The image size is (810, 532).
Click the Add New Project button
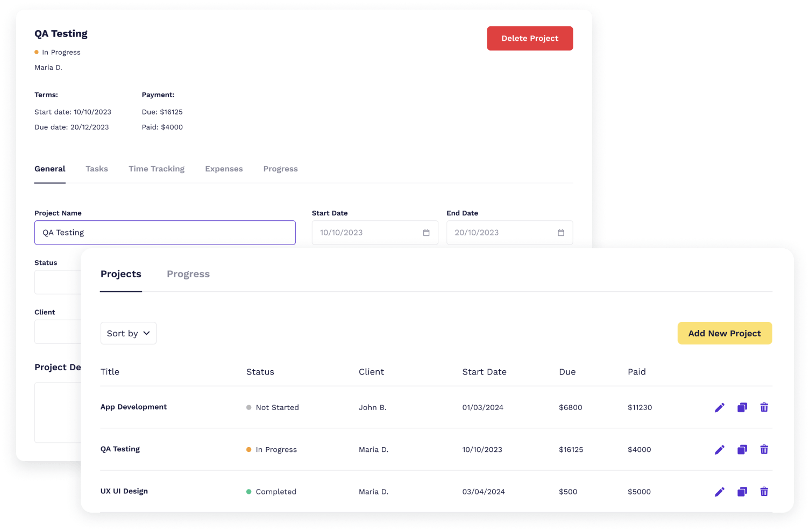coord(724,333)
